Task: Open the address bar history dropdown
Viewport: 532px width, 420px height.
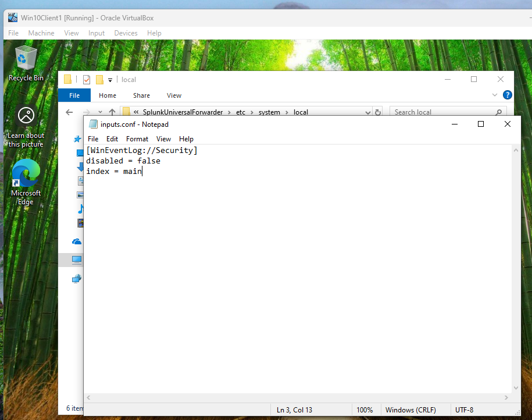Action: click(368, 112)
